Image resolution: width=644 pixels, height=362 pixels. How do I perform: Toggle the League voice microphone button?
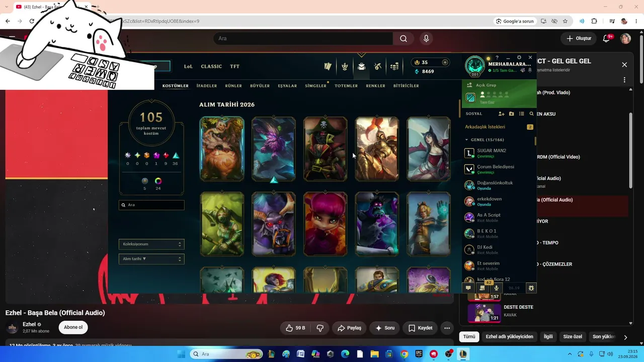tap(496, 288)
